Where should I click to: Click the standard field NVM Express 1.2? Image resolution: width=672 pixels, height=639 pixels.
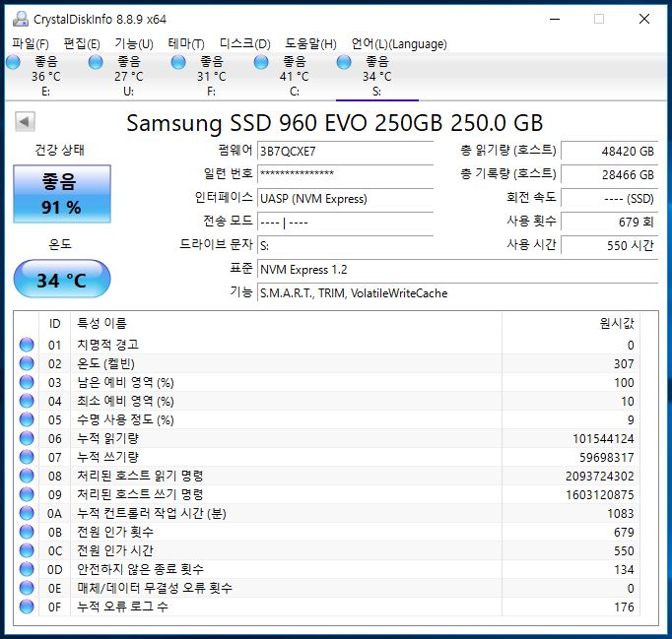[x=458, y=270]
